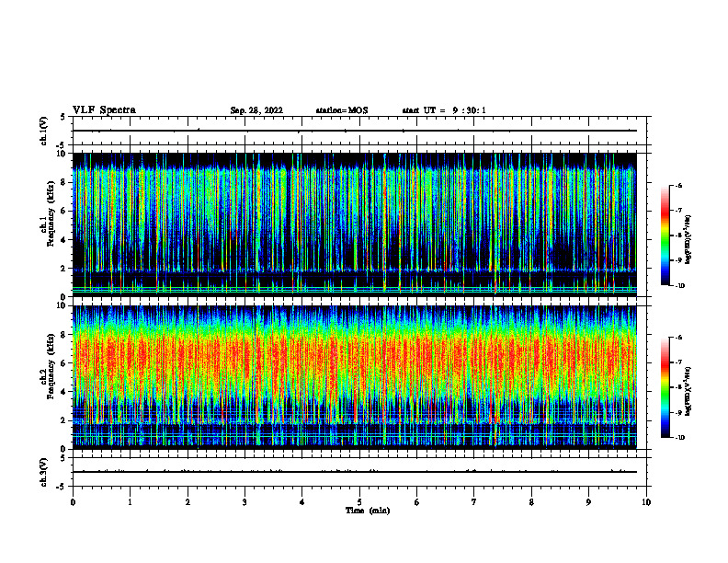
Task: Click the ch.1 spectrogram color bar
Action: tap(665, 236)
